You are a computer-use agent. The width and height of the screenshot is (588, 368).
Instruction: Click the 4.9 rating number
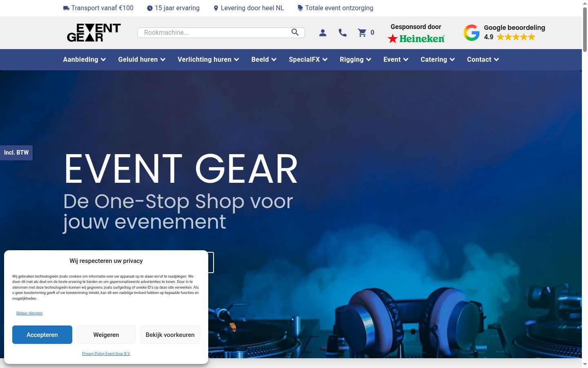click(489, 37)
